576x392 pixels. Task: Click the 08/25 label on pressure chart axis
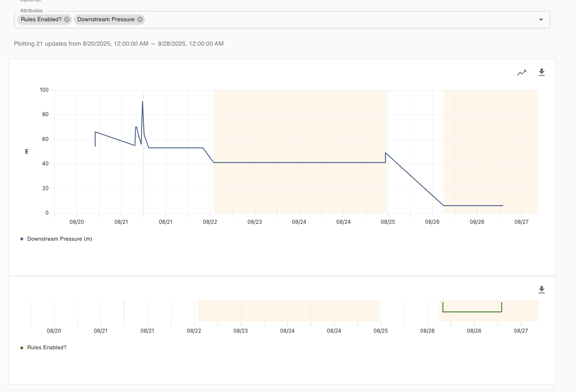[388, 222]
